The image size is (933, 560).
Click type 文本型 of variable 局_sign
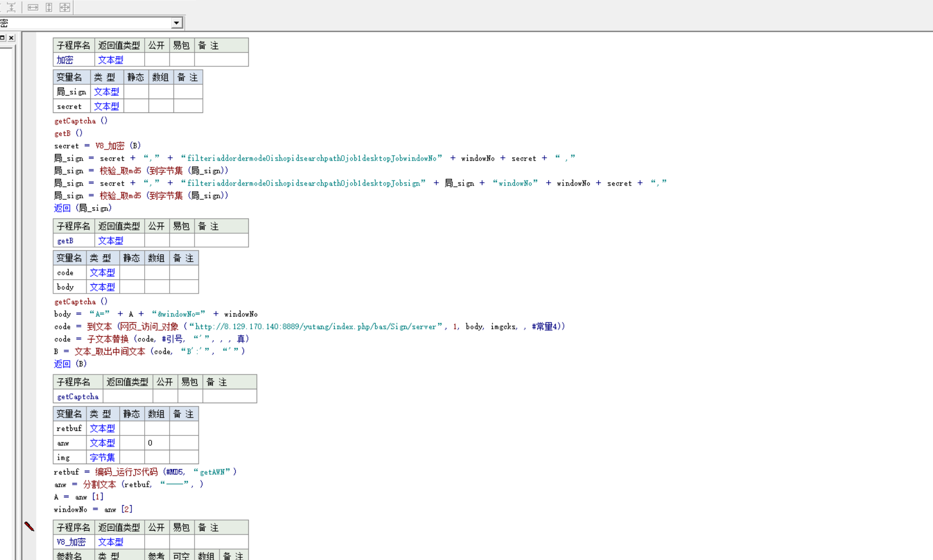107,92
